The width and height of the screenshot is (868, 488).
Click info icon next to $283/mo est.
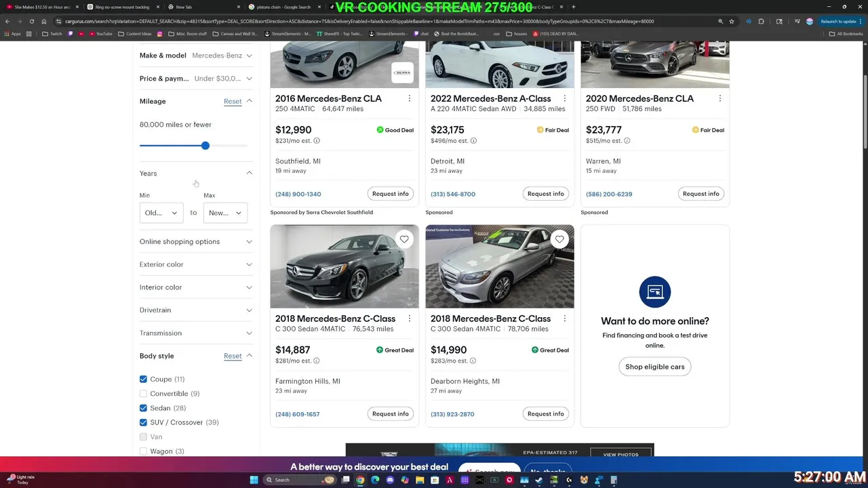tap(473, 361)
